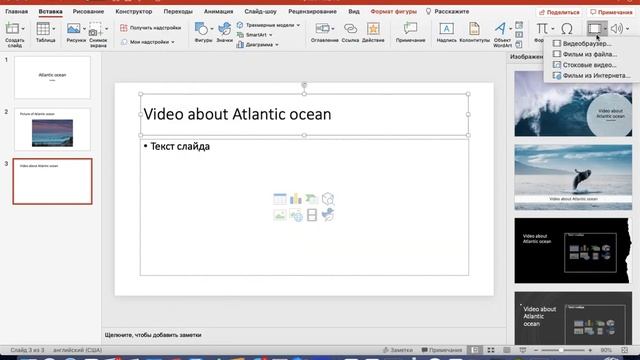Viewport: 640px width, 360px height.
Task: Switch to the Формат фигуры tab
Action: [x=393, y=11]
